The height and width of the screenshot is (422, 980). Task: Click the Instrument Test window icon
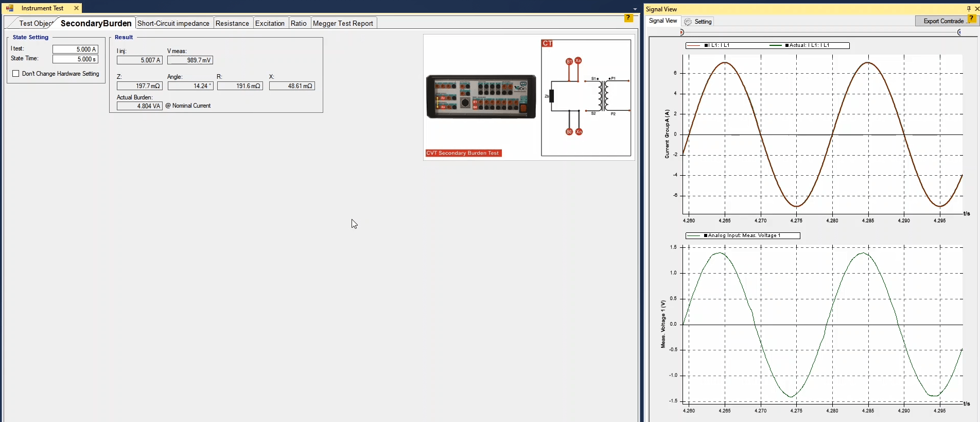pyautogui.click(x=9, y=8)
